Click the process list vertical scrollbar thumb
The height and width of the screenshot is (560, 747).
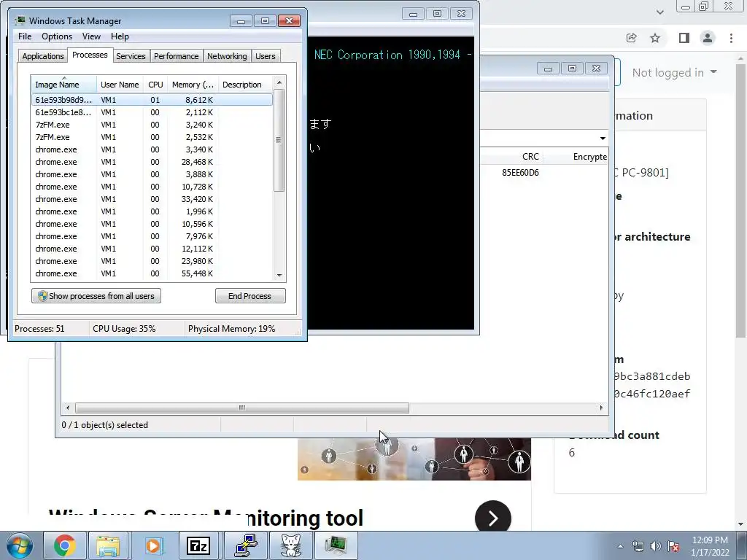coord(279,140)
